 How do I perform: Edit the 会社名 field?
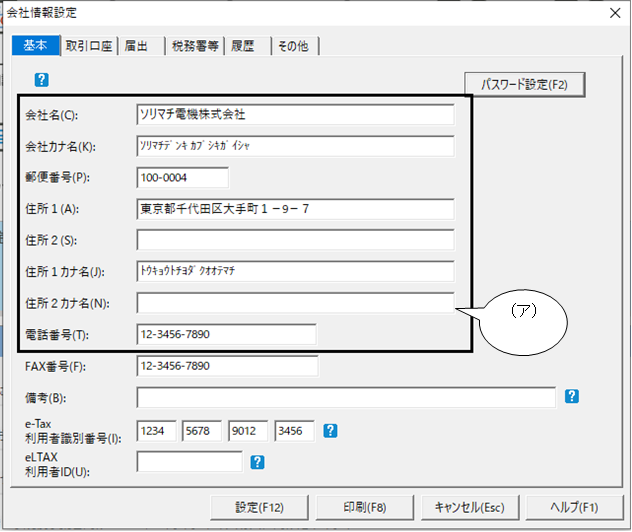pyautogui.click(x=295, y=115)
